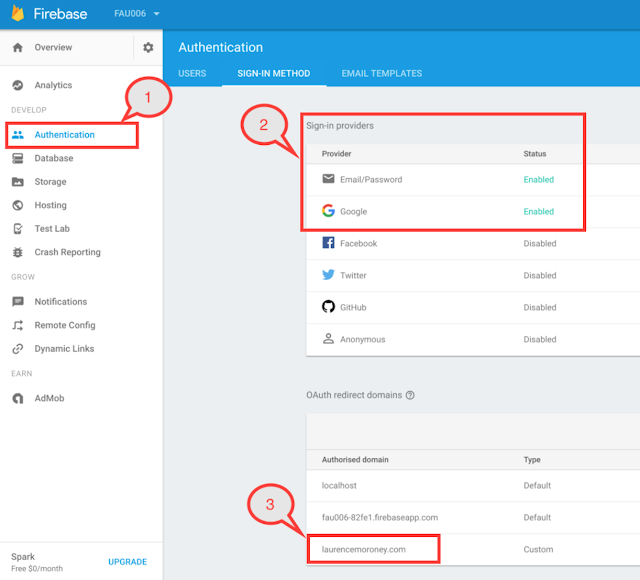The image size is (640, 580).
Task: Open the Database section
Action: pos(54,158)
